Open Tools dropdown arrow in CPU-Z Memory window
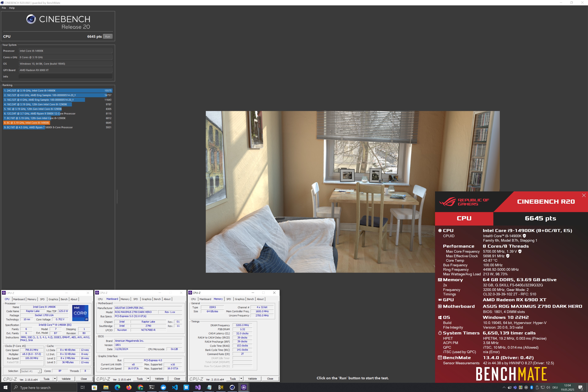 point(241,379)
